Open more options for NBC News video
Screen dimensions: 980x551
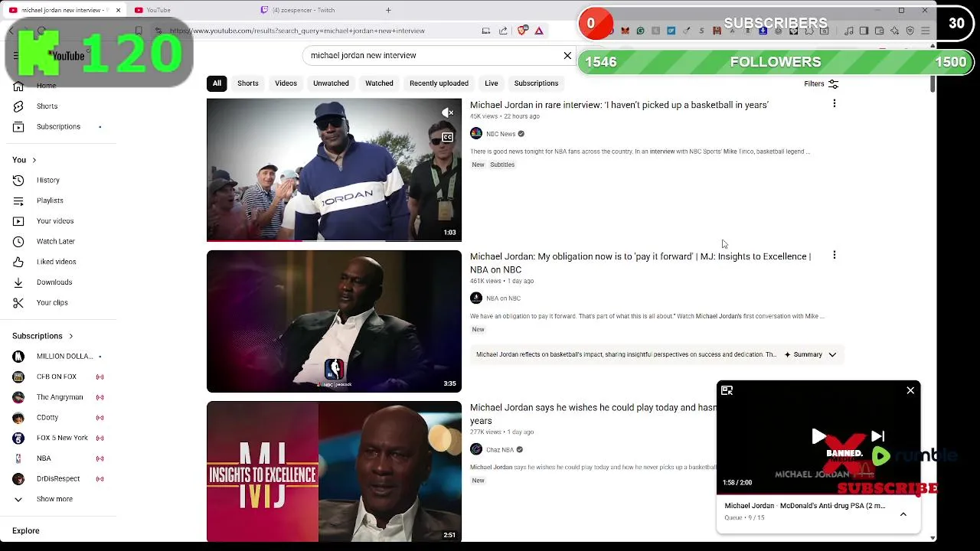pyautogui.click(x=835, y=103)
